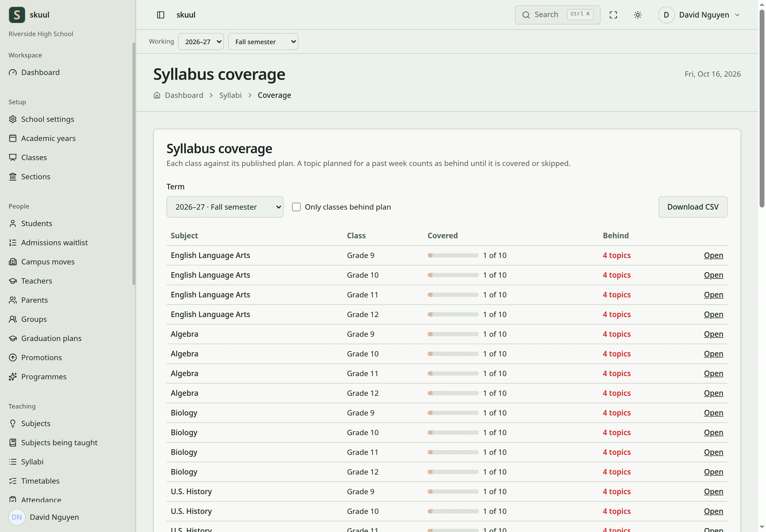Click the fullscreen icon in header

(x=613, y=15)
